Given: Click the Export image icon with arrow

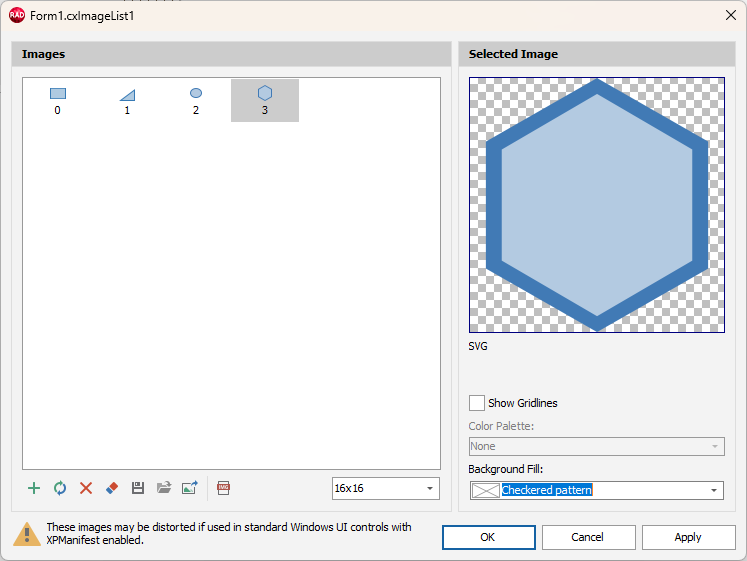Looking at the screenshot, I should point(190,488).
